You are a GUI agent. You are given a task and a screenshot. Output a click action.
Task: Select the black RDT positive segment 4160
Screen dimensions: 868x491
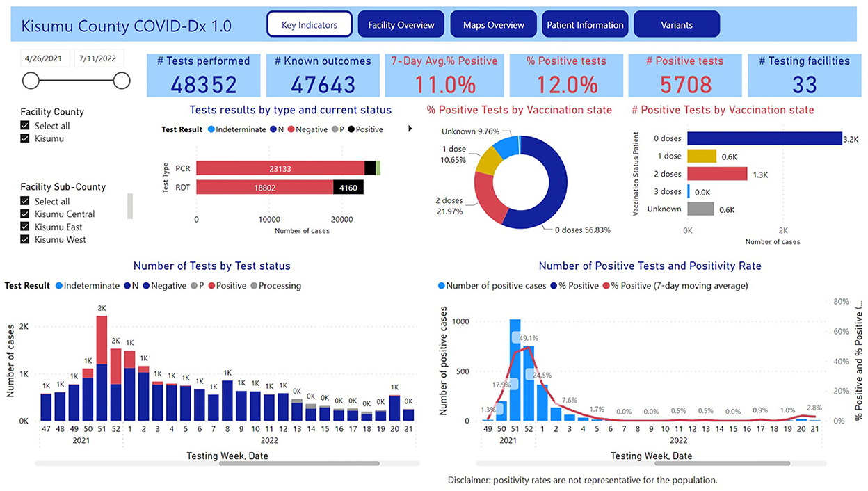(348, 186)
